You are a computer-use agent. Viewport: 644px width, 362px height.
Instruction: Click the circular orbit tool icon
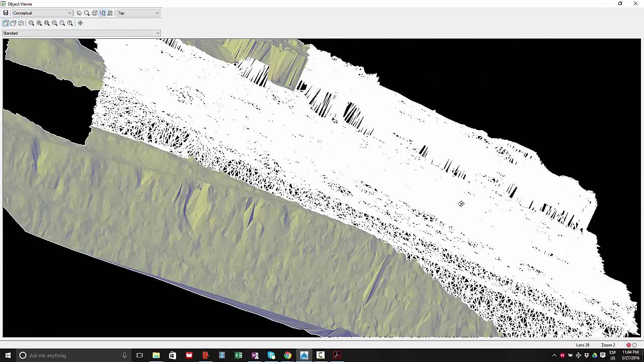coord(94,13)
